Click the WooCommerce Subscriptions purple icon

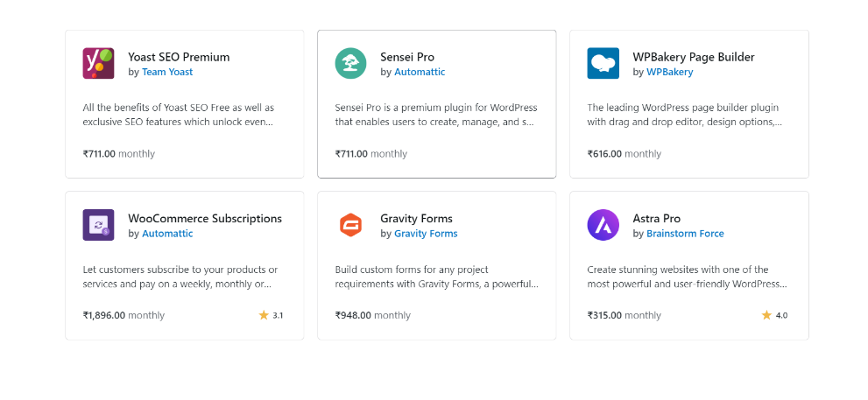(98, 225)
